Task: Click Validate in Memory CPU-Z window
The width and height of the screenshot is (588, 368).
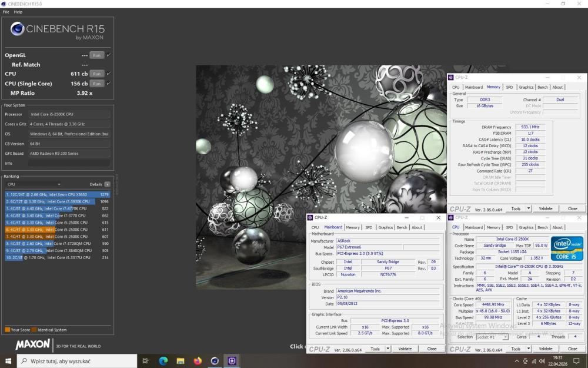Action: point(545,208)
